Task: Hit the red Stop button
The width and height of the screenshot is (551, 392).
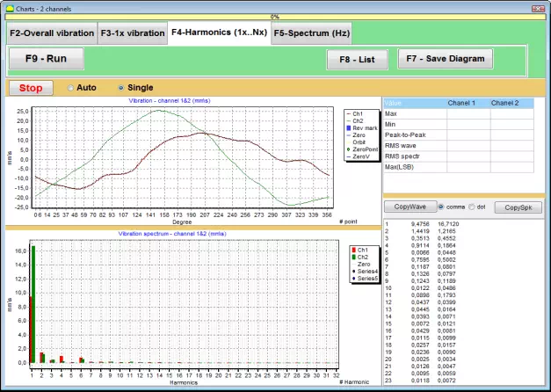Action: pos(31,88)
